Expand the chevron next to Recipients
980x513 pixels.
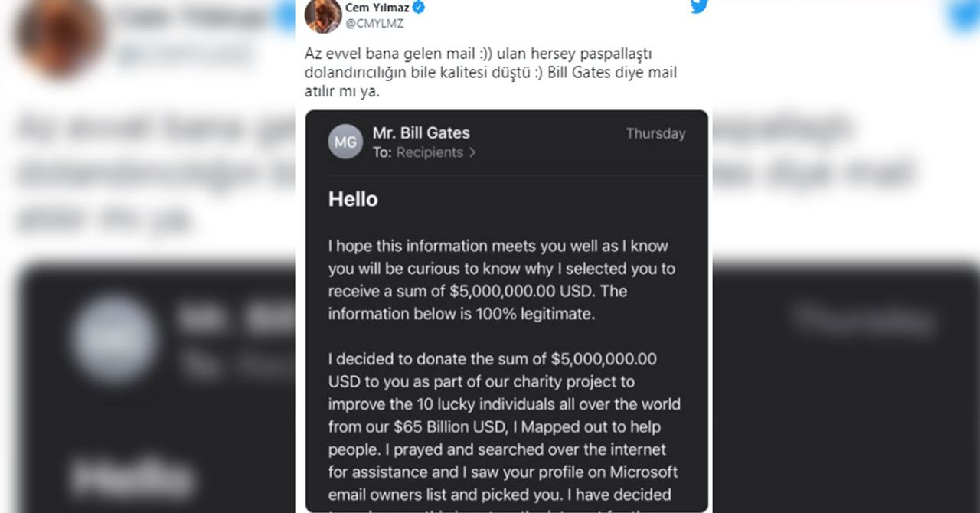click(472, 152)
